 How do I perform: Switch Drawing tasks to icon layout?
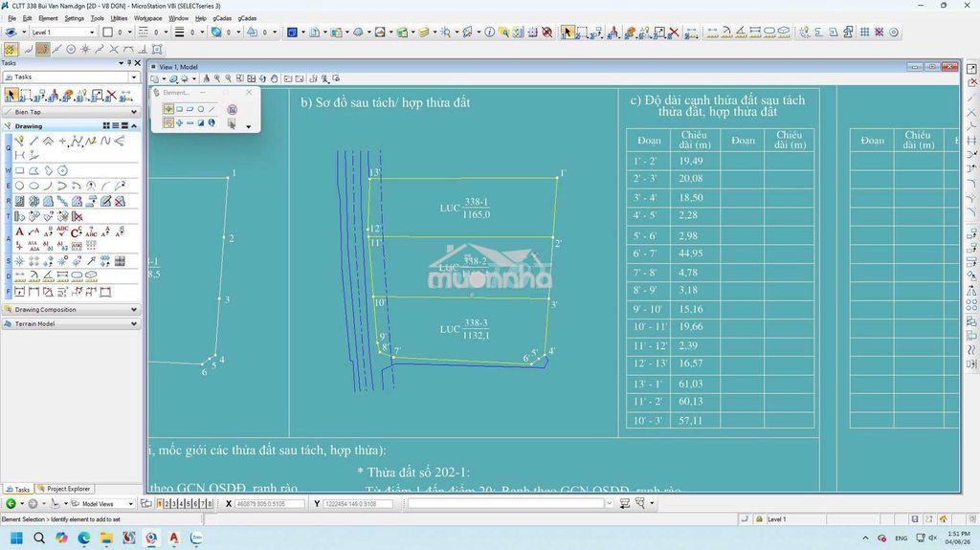106,126
